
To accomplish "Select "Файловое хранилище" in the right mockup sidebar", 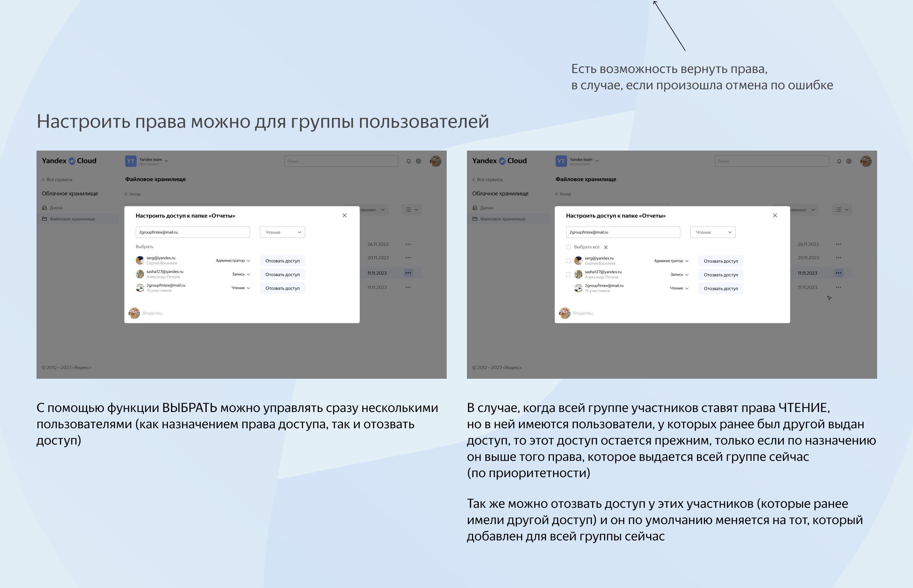I will (x=502, y=219).
